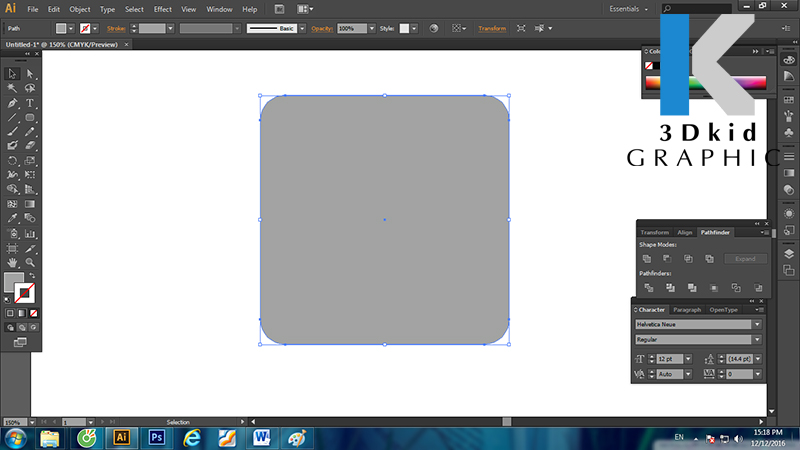Open Photoshop from the taskbar
This screenshot has width=800, height=450.
coord(157,438)
